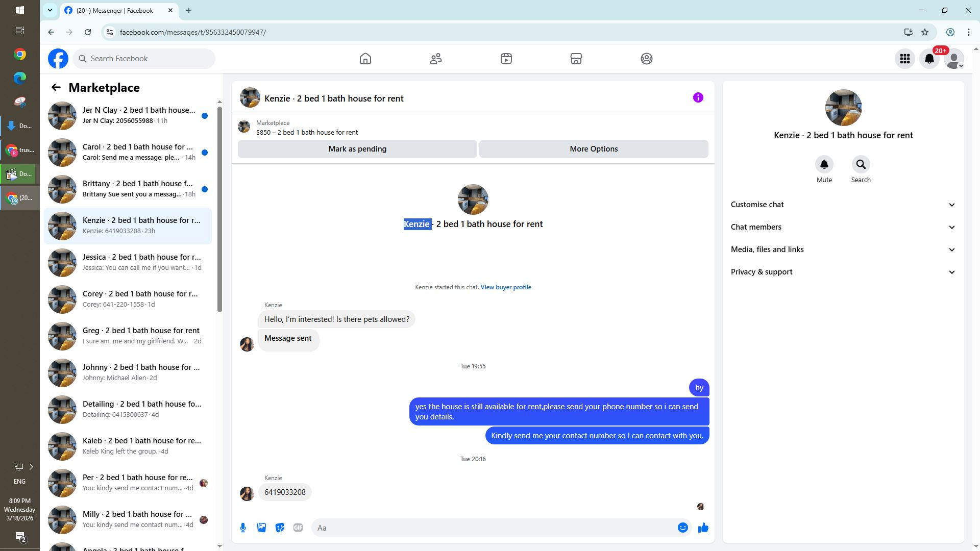Click the Aa message input field
980x551 pixels.
click(490, 528)
